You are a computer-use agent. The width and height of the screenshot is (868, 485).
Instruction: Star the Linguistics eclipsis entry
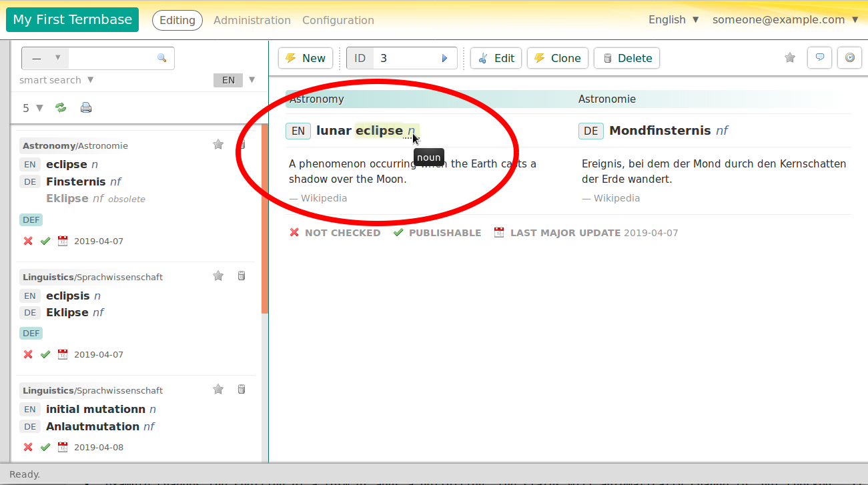pos(218,276)
